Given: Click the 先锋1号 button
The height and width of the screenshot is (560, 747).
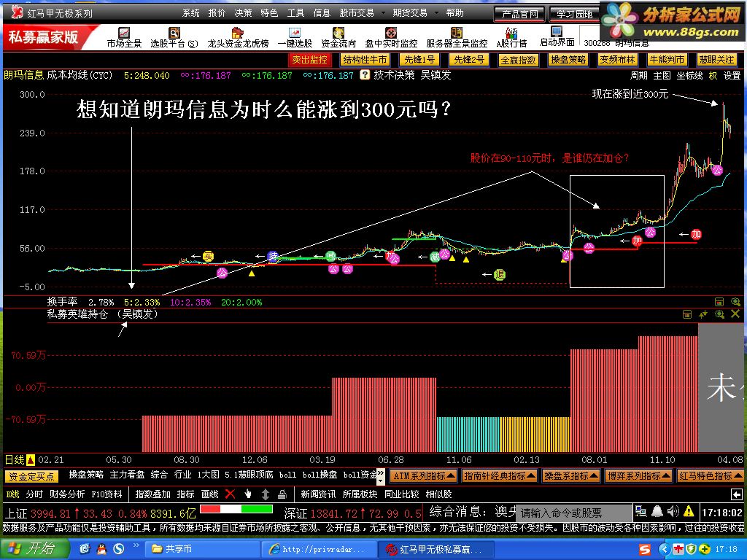Looking at the screenshot, I should click(419, 60).
